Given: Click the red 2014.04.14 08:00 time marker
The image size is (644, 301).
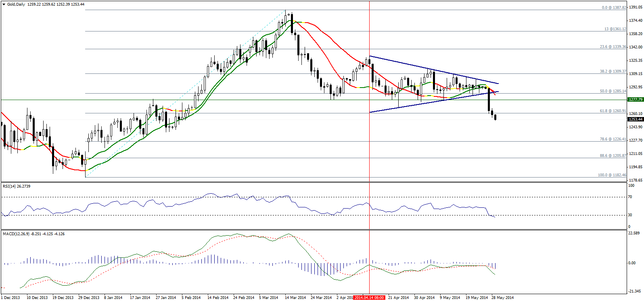Looking at the screenshot, I should [370, 298].
